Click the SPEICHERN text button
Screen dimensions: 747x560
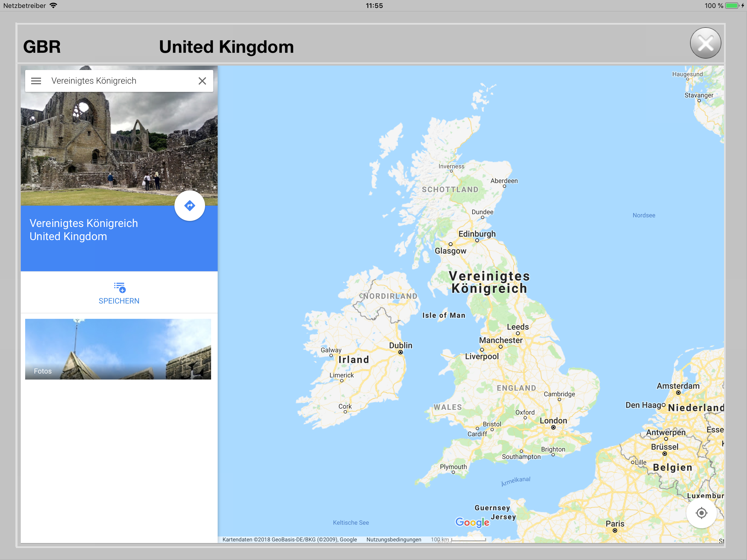119,301
